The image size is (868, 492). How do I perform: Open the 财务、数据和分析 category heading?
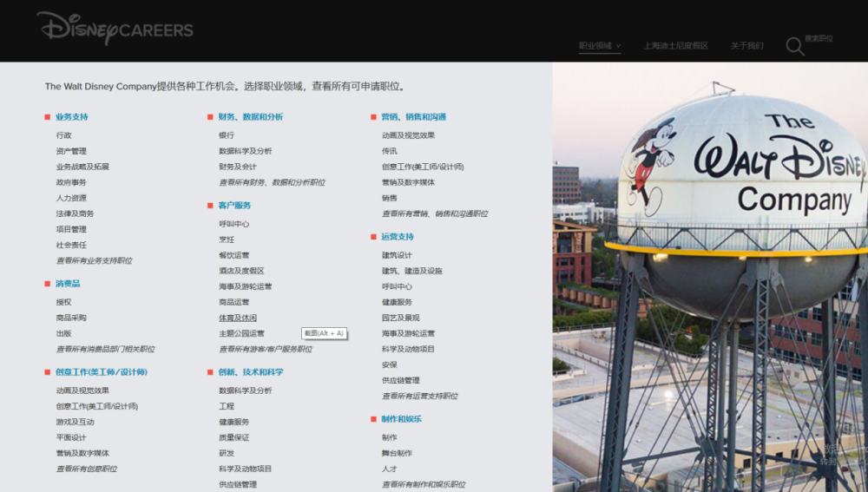(250, 117)
